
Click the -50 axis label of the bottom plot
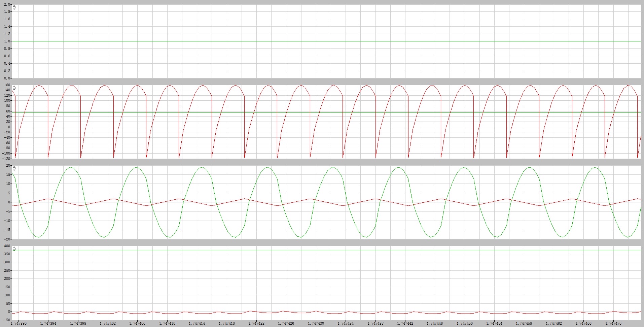[x=7, y=320]
